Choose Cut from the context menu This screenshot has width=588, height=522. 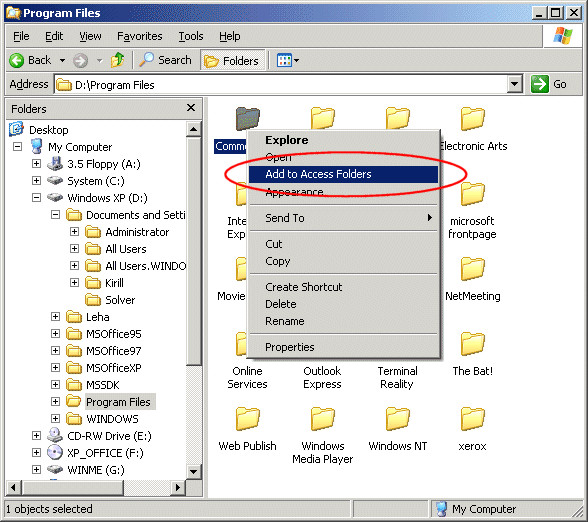pos(344,244)
